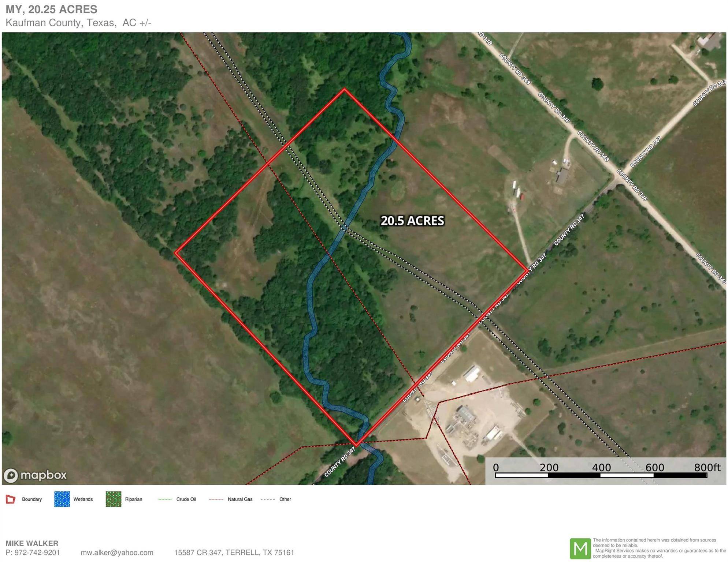The width and height of the screenshot is (728, 562).
Task: Click the 'MY, 20.25 ACRES' title
Action: [52, 9]
